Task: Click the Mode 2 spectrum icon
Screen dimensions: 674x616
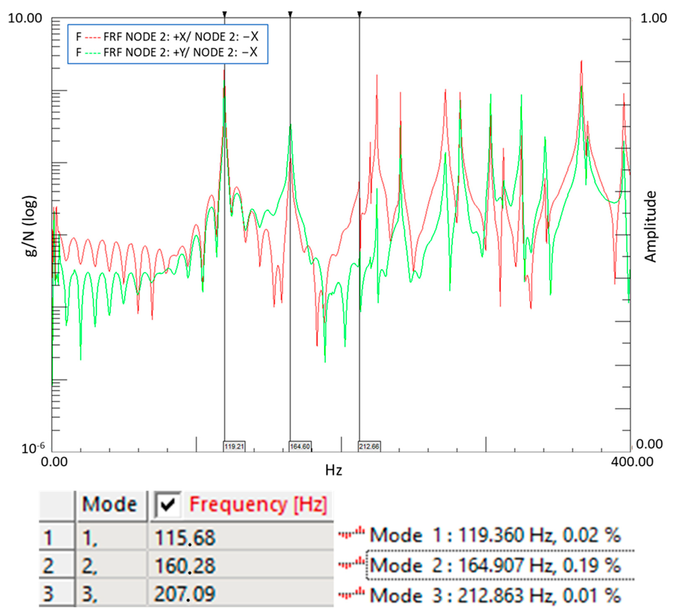Action: 351,564
